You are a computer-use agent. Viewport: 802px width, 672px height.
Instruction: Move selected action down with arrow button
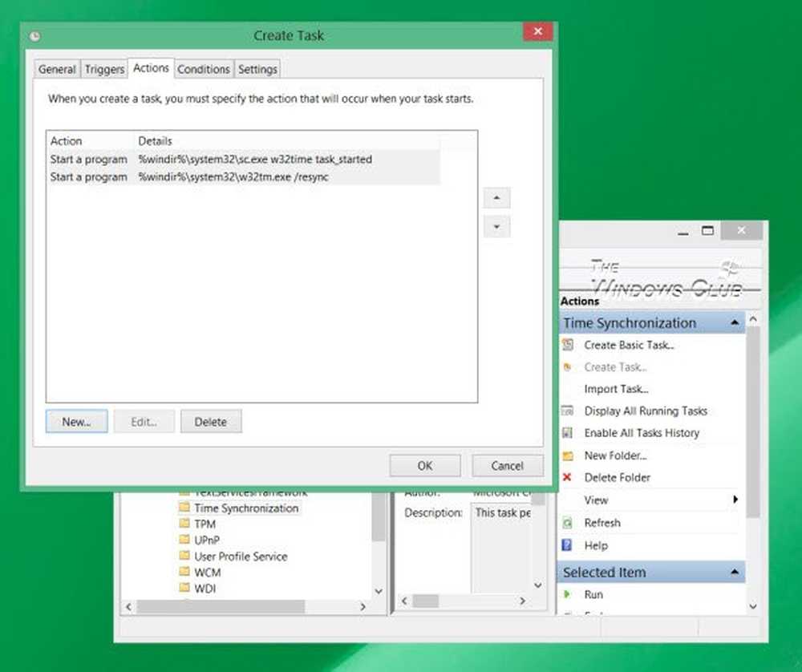[x=496, y=227]
